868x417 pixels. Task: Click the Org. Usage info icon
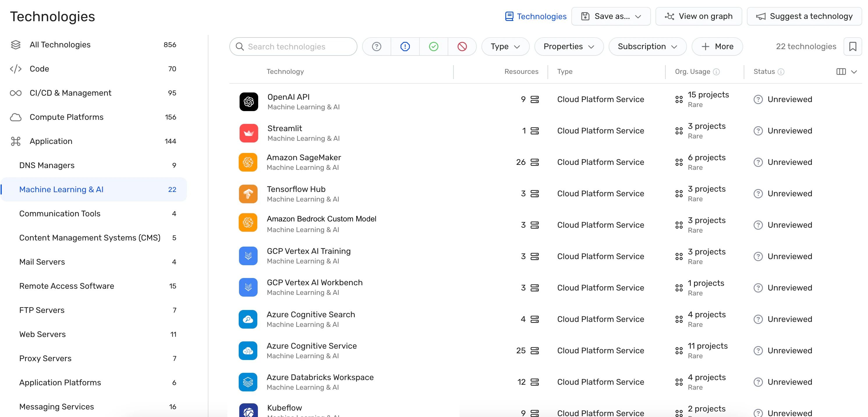click(717, 72)
